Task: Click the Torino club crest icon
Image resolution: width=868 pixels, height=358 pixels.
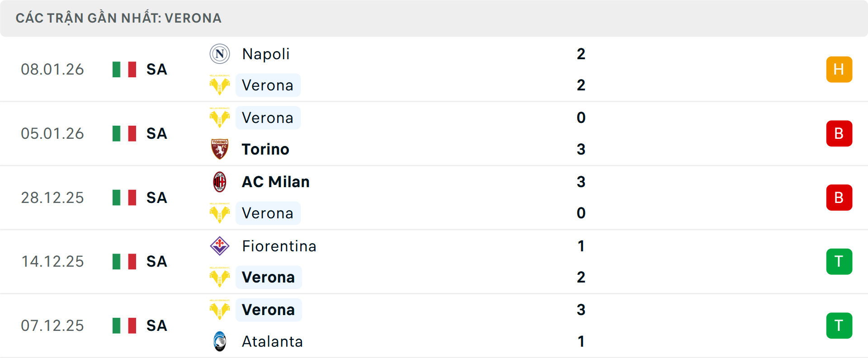Action: [x=220, y=149]
